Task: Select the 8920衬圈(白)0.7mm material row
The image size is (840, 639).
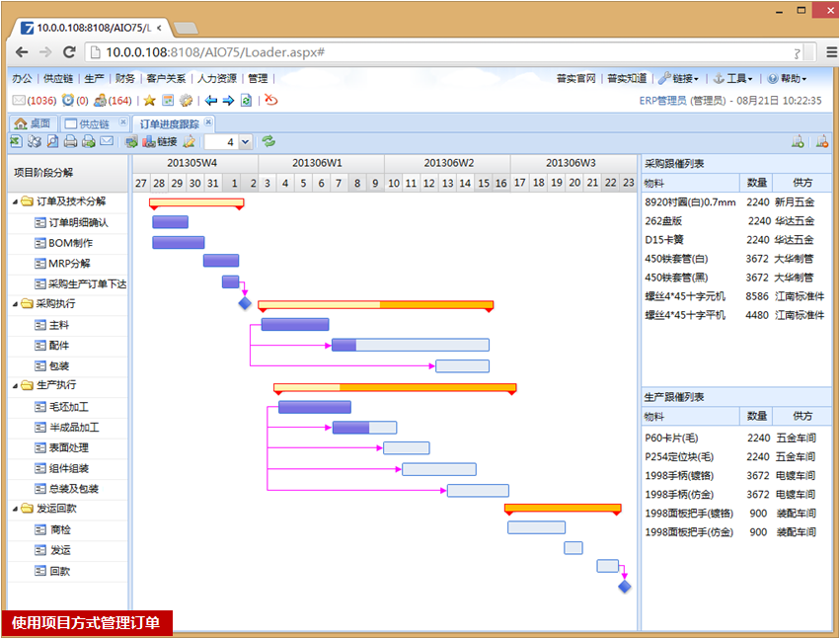Action: click(x=736, y=202)
